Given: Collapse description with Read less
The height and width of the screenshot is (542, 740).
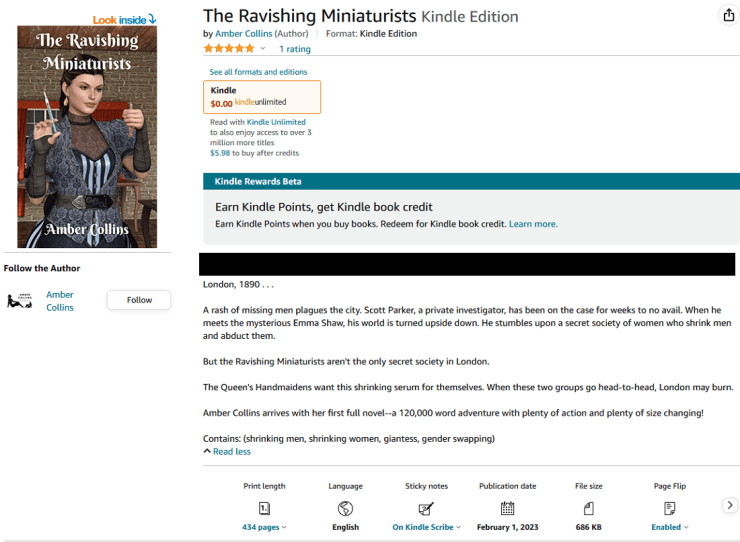Looking at the screenshot, I should pyautogui.click(x=227, y=452).
